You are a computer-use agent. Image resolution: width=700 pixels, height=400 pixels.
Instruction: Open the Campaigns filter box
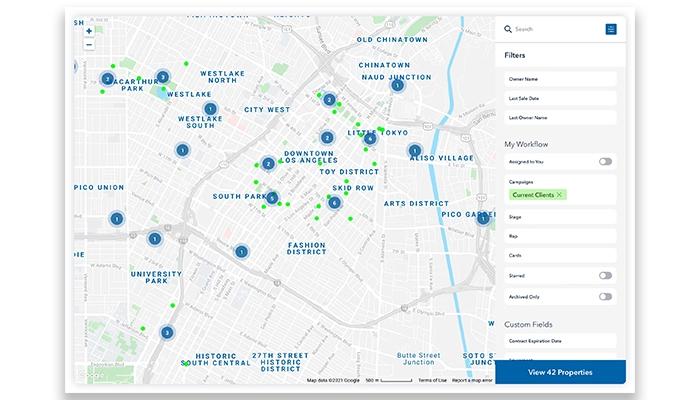click(x=560, y=190)
